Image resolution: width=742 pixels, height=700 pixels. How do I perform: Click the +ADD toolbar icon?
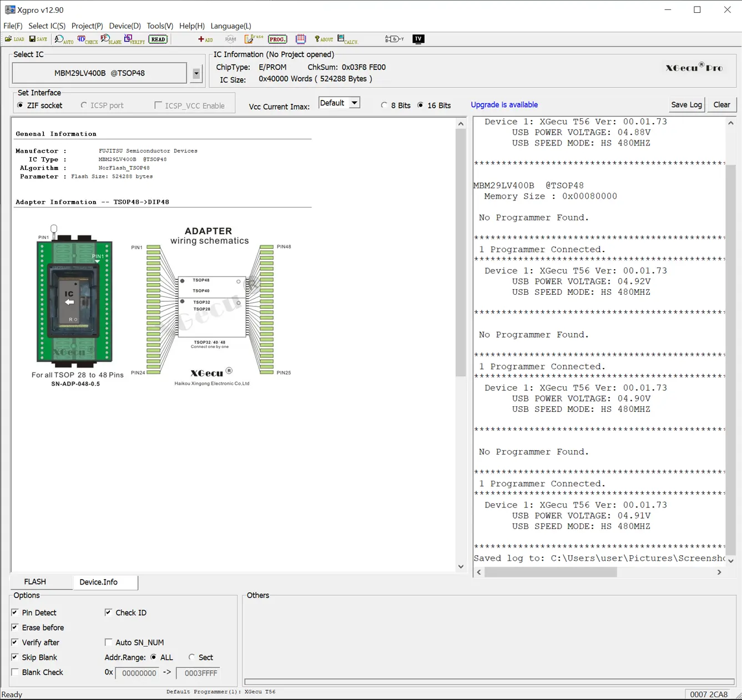(205, 39)
